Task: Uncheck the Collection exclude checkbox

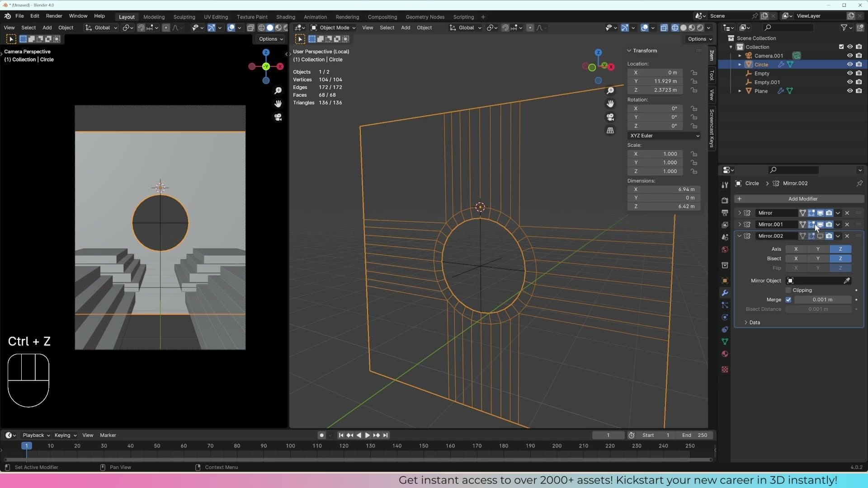Action: coord(841,47)
